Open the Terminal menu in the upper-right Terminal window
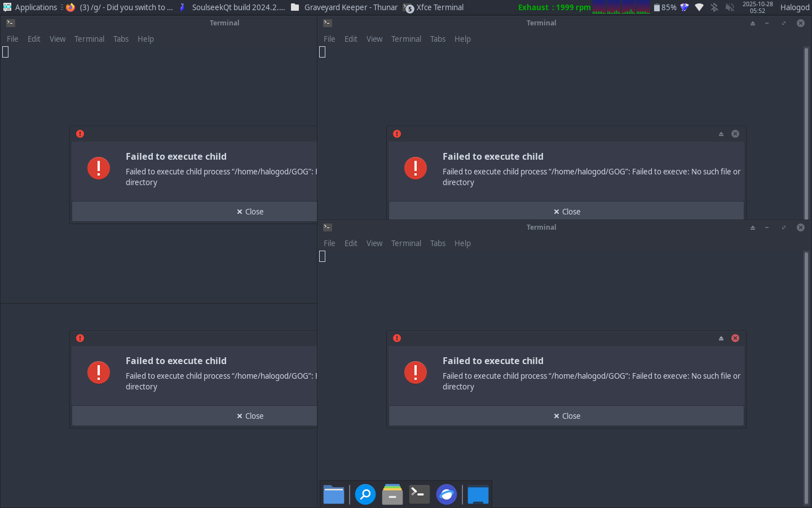812x508 pixels. (406, 39)
